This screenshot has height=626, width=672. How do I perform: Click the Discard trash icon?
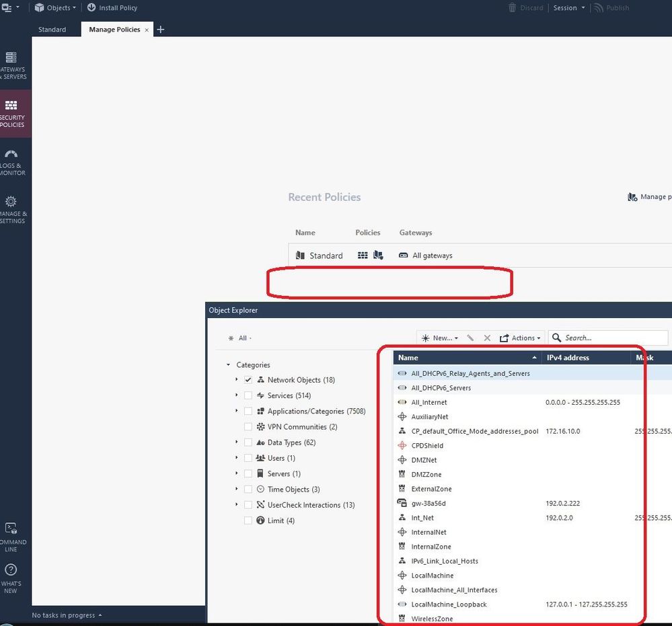[x=512, y=7]
